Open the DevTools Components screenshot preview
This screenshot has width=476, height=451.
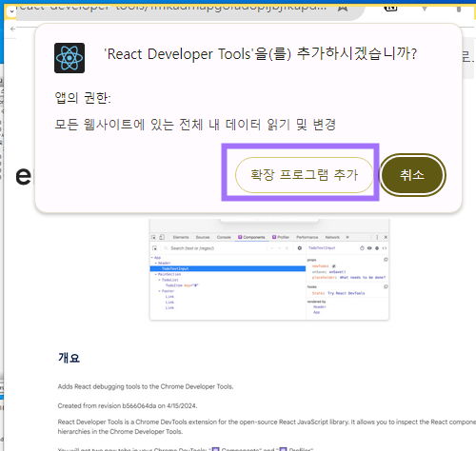point(269,269)
